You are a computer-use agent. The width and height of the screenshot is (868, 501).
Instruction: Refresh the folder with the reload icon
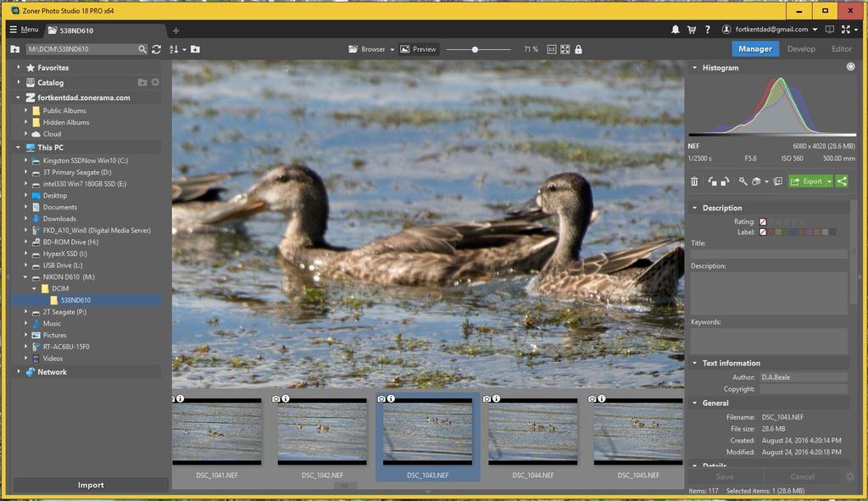[157, 49]
